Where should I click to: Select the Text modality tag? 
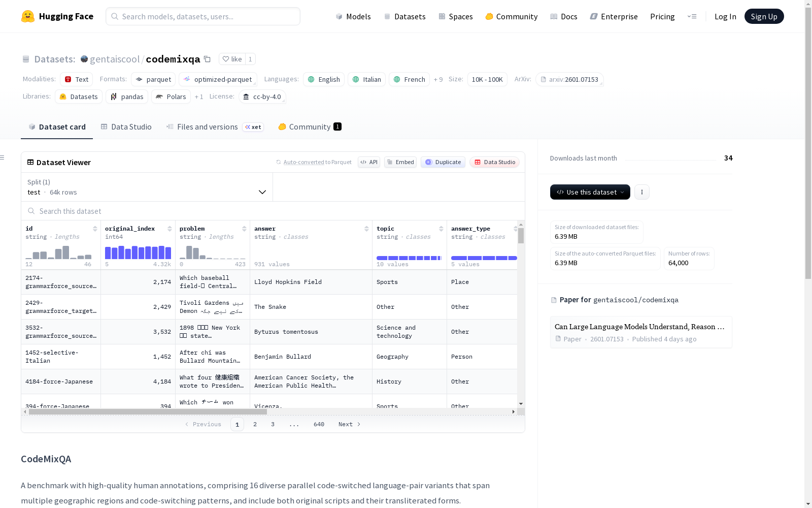pos(76,79)
